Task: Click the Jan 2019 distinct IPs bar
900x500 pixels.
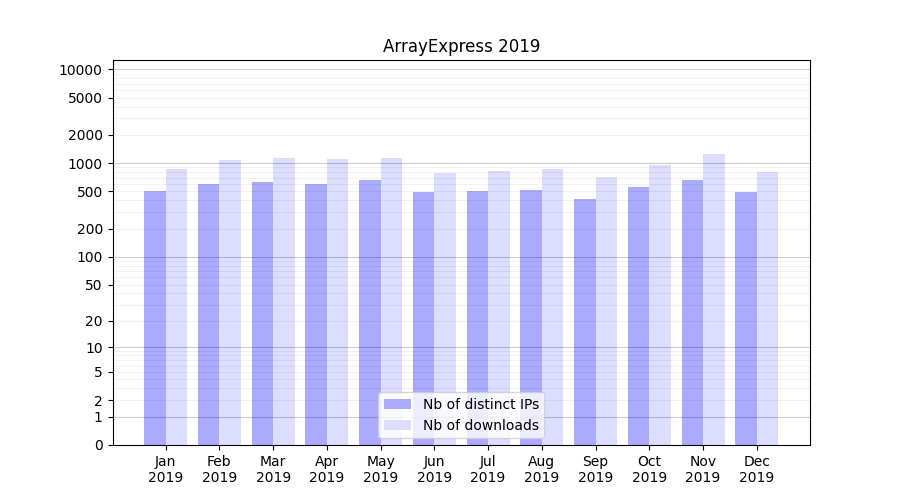Action: pyautogui.click(x=155, y=318)
